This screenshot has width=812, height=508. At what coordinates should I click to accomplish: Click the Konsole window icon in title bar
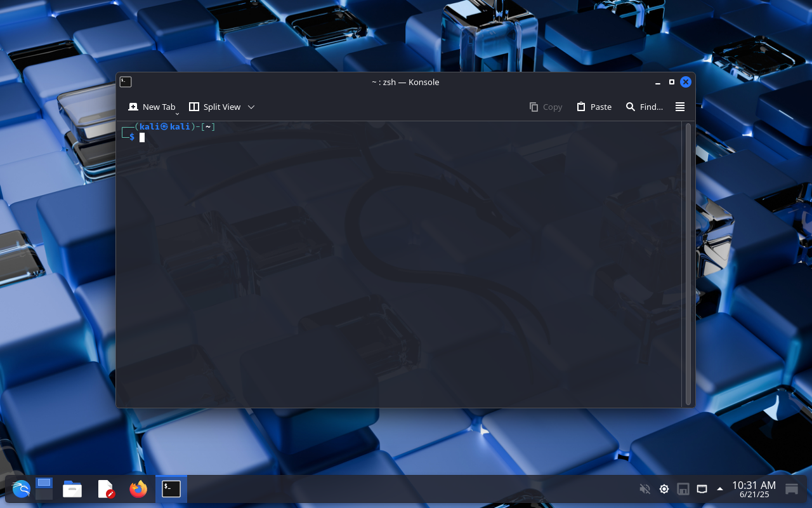pyautogui.click(x=126, y=82)
